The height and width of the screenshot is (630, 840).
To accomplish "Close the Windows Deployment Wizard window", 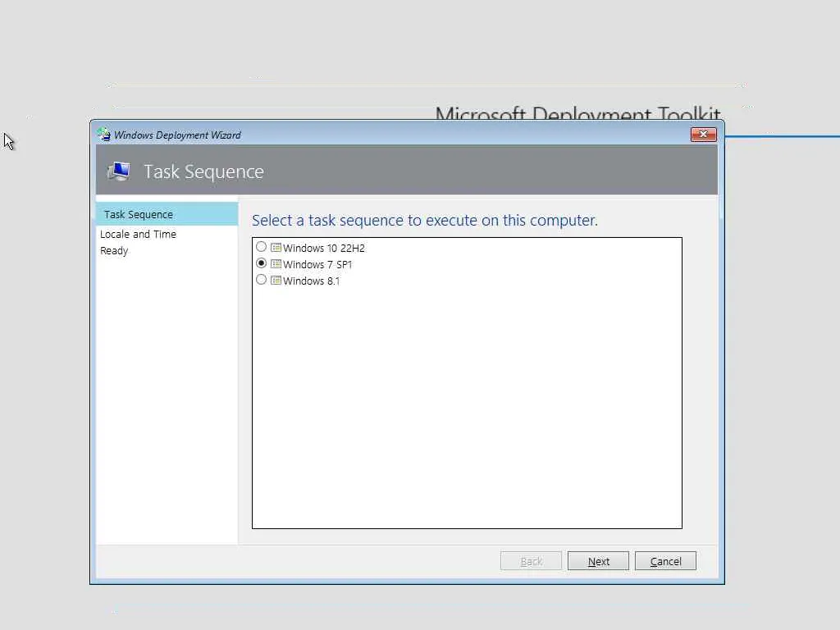I will click(703, 134).
